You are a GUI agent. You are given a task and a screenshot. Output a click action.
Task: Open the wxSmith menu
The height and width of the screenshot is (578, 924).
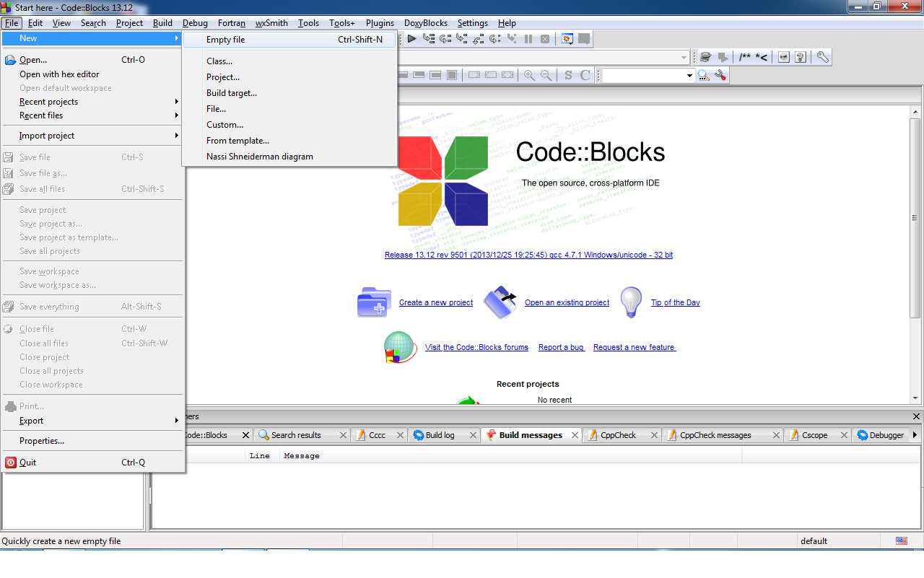click(271, 23)
